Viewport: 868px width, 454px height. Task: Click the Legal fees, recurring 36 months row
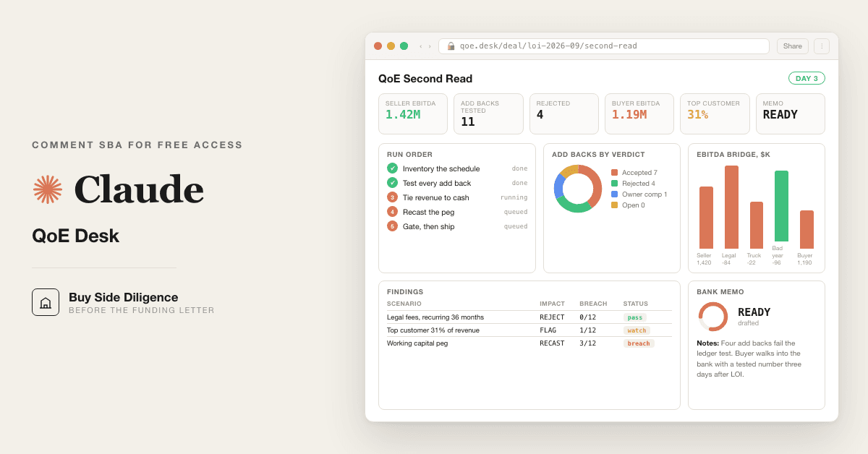(x=529, y=317)
